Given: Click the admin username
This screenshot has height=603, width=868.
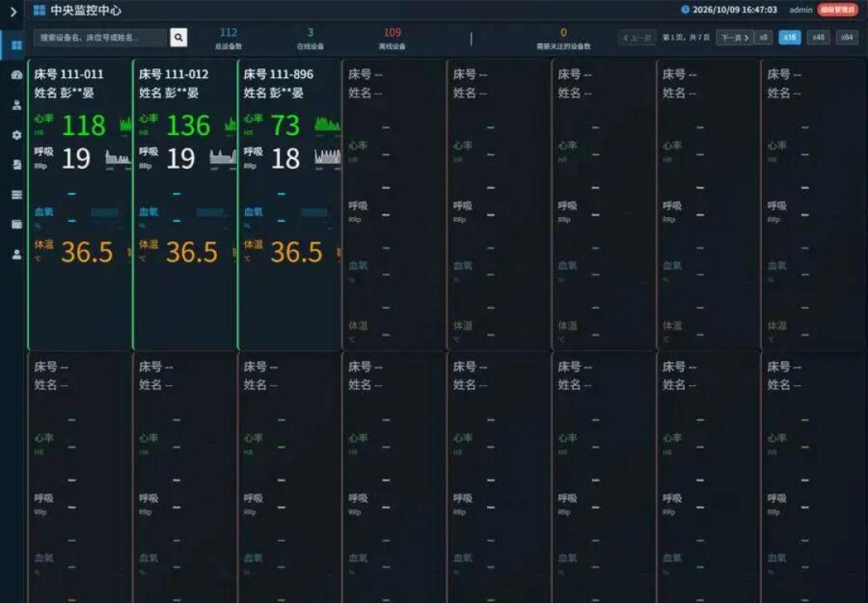Looking at the screenshot, I should (800, 10).
